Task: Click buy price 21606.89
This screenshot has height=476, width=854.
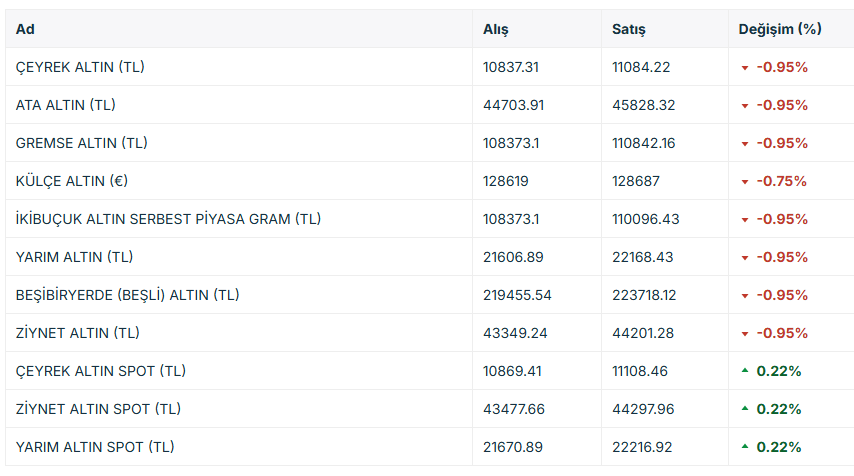Action: pos(513,257)
